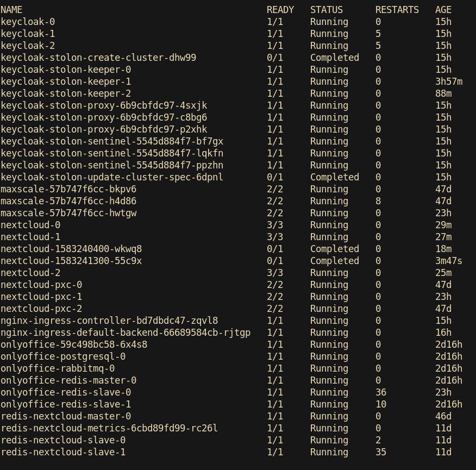Select pod name keycloak-0

(28, 22)
